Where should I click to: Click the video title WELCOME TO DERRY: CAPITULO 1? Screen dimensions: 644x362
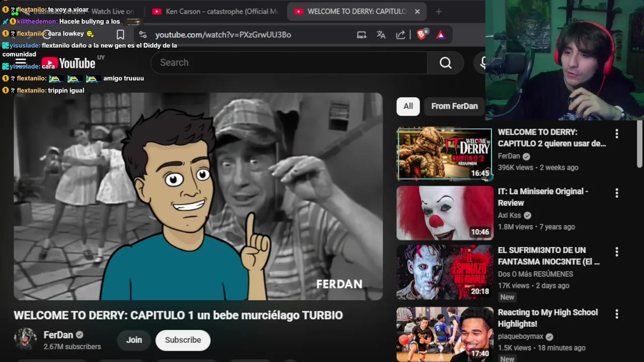pyautogui.click(x=178, y=315)
